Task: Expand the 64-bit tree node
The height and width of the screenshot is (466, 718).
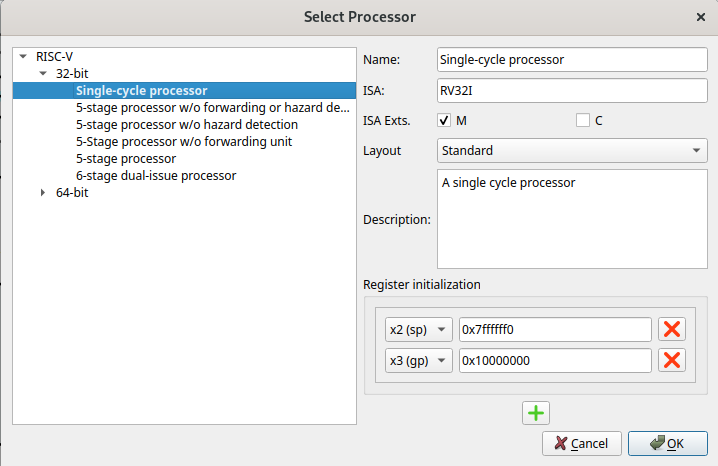Action: tap(43, 193)
